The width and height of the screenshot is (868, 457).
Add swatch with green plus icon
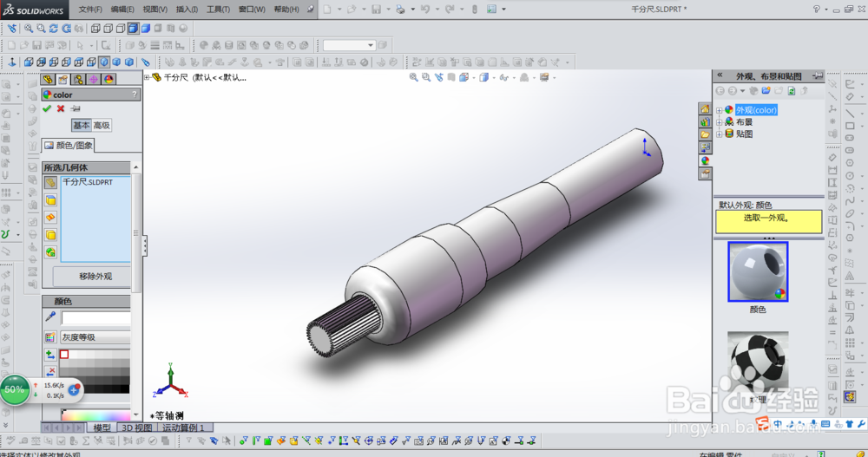pos(50,355)
